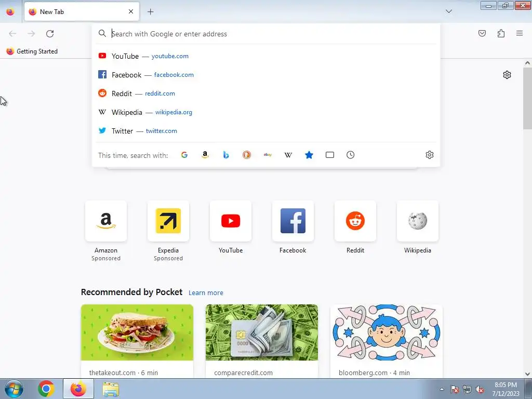Open Getting Started bookmark
532x399 pixels.
32,51
